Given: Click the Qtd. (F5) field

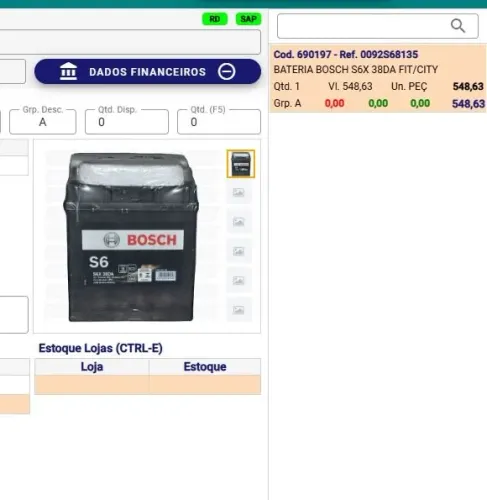Looking at the screenshot, I should 219,122.
